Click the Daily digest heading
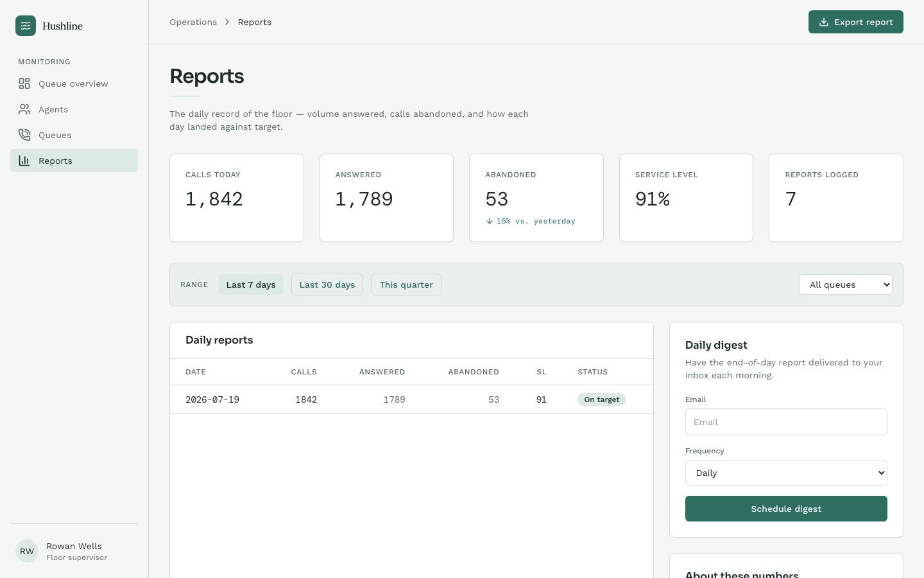Image resolution: width=924 pixels, height=578 pixels. pyautogui.click(x=716, y=345)
